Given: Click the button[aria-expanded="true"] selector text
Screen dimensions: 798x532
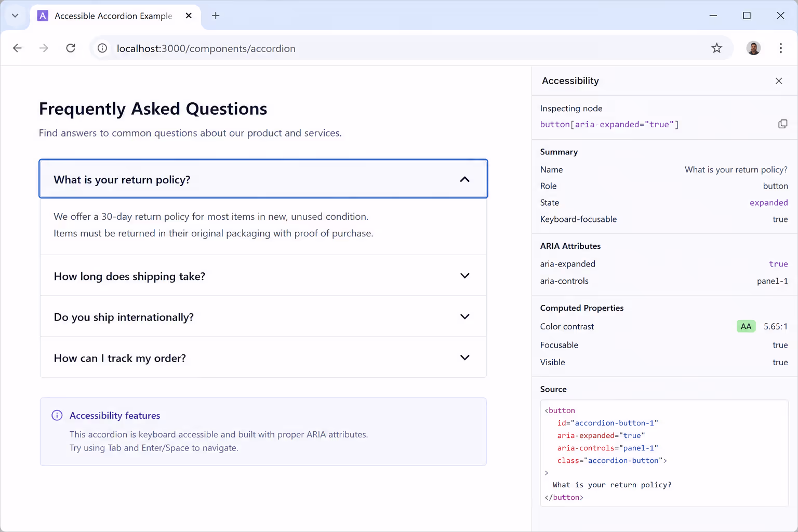Looking at the screenshot, I should [609, 124].
